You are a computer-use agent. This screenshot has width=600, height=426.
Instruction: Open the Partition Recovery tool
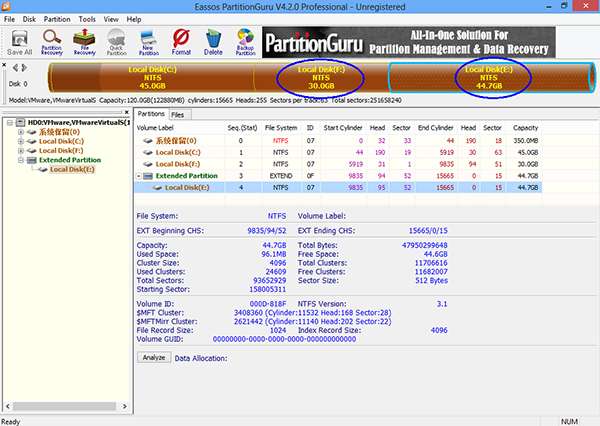tap(53, 43)
